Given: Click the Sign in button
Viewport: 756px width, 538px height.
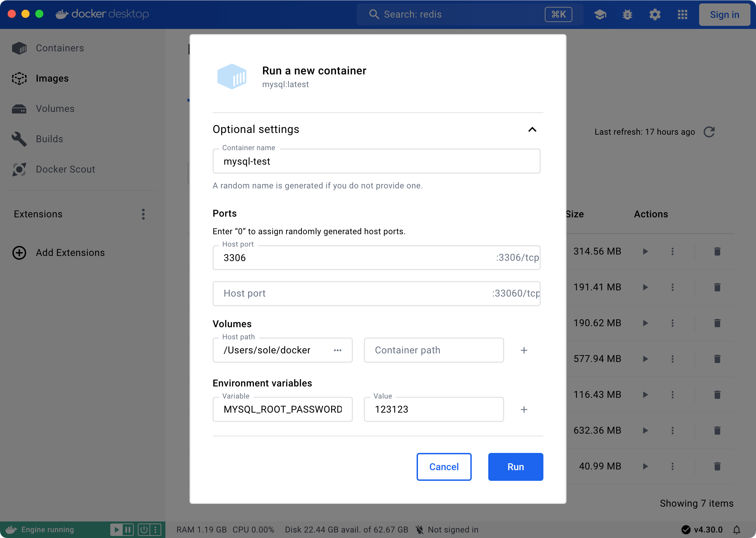Looking at the screenshot, I should tap(725, 14).
